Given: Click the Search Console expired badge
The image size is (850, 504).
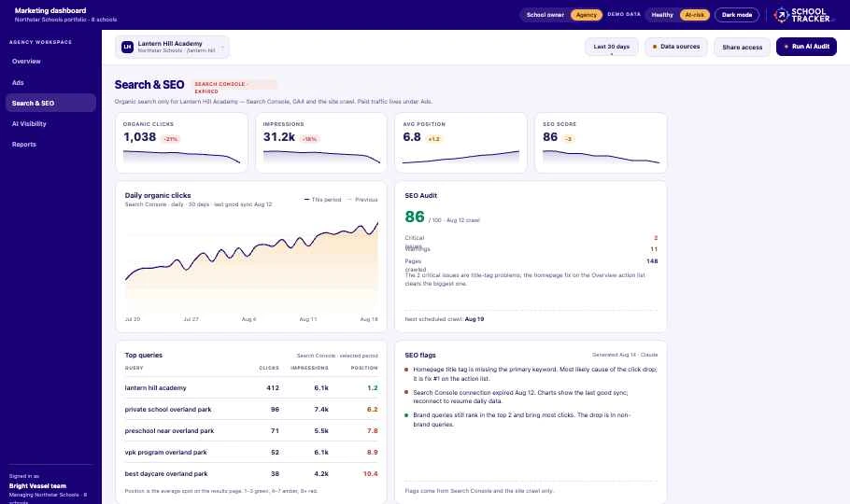Looking at the screenshot, I should click(234, 87).
